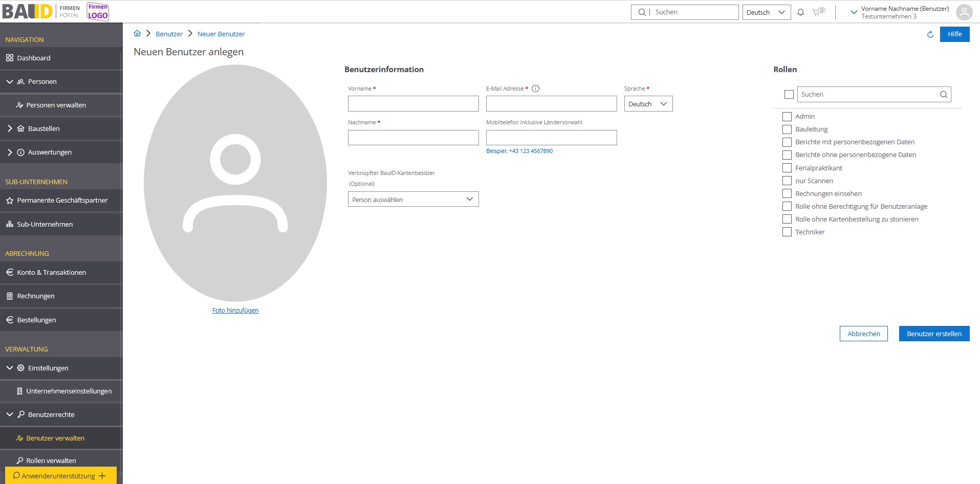The image size is (980, 484).
Task: Click the refresh icon beside Hilfe
Action: 930,34
